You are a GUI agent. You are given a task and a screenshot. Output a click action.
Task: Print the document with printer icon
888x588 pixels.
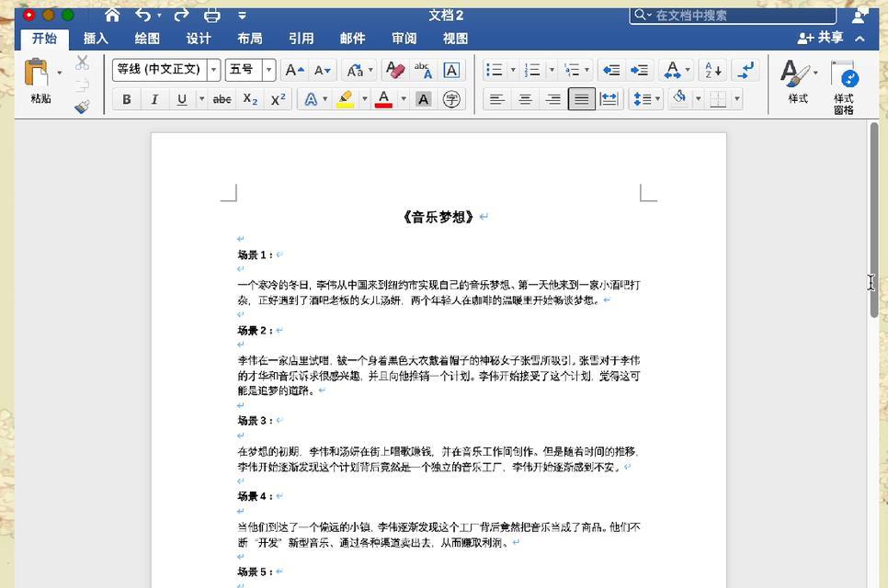click(x=211, y=16)
